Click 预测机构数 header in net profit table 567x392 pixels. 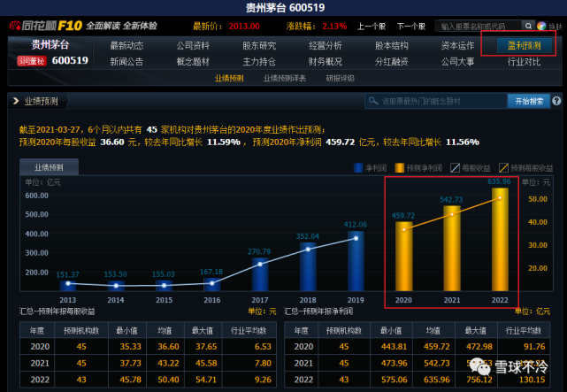click(344, 331)
